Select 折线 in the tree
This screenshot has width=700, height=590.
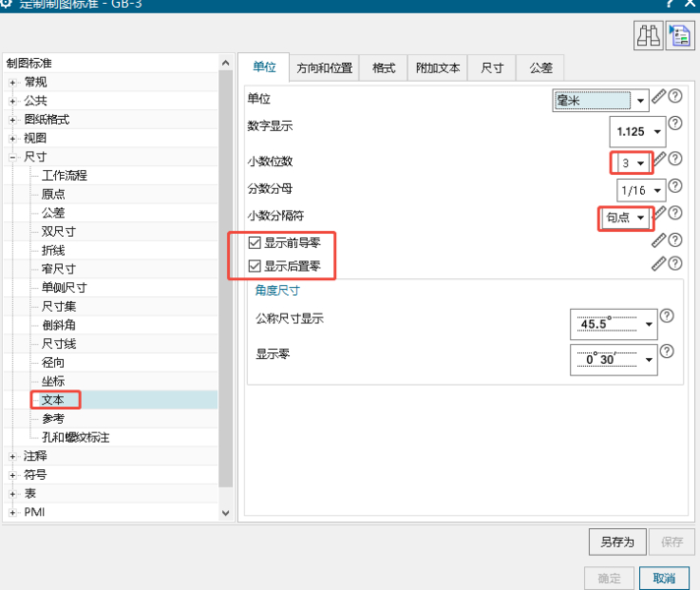pos(53,251)
